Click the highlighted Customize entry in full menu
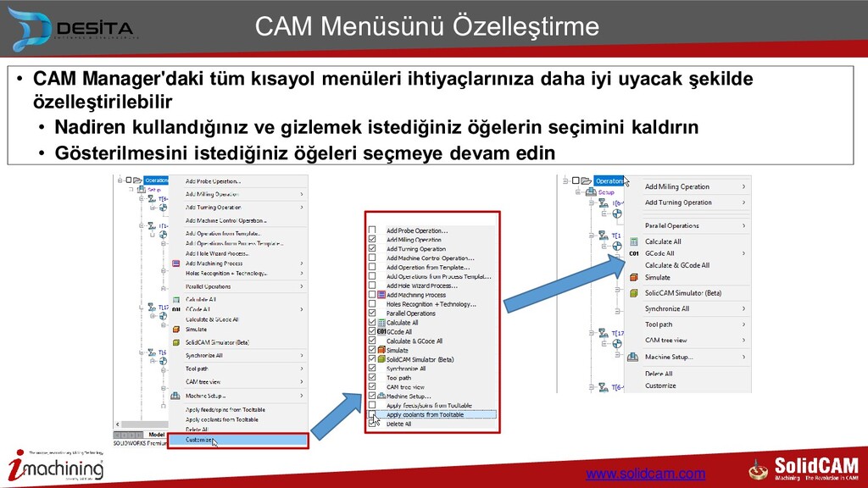Image resolution: width=868 pixels, height=488 pixels. [237, 440]
